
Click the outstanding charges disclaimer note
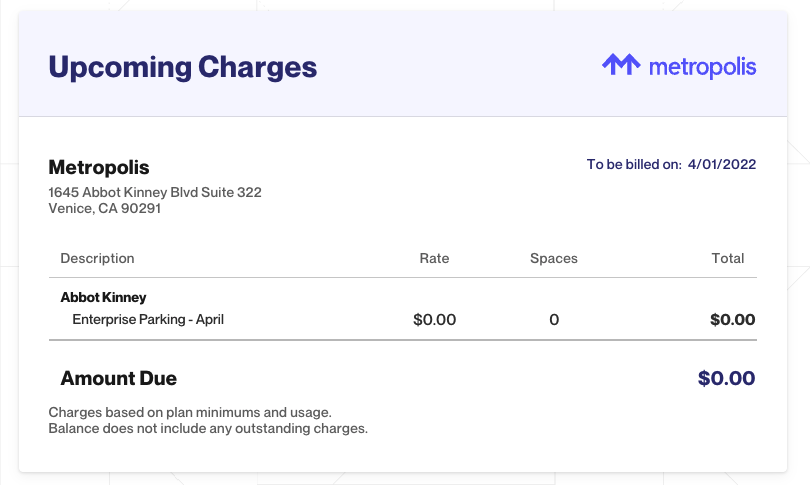(208, 429)
